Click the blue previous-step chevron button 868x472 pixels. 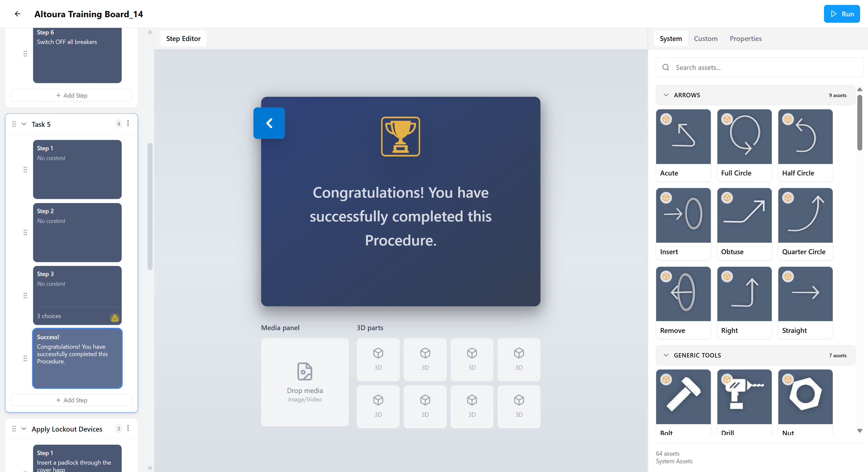pos(269,123)
